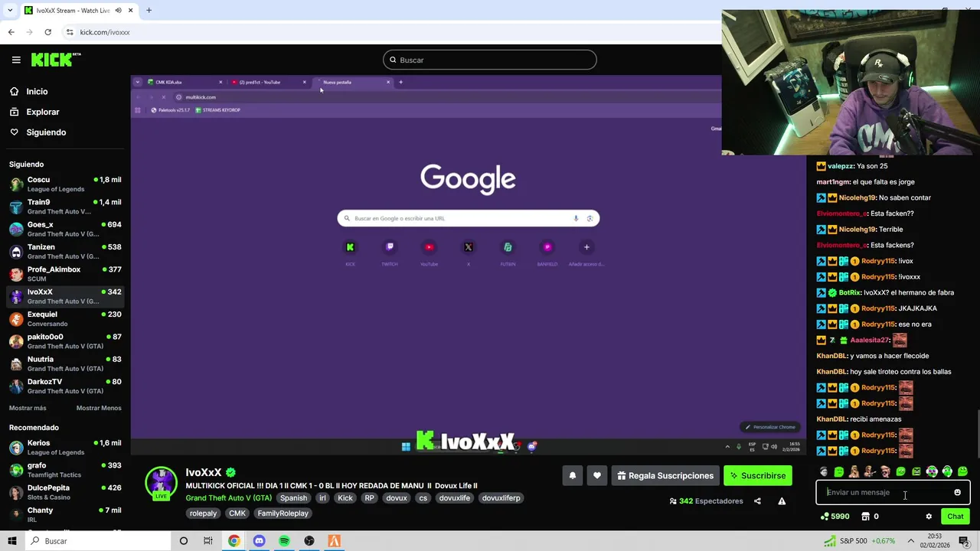The height and width of the screenshot is (551, 980).
Task: Click the green Chat send button
Action: 955,517
